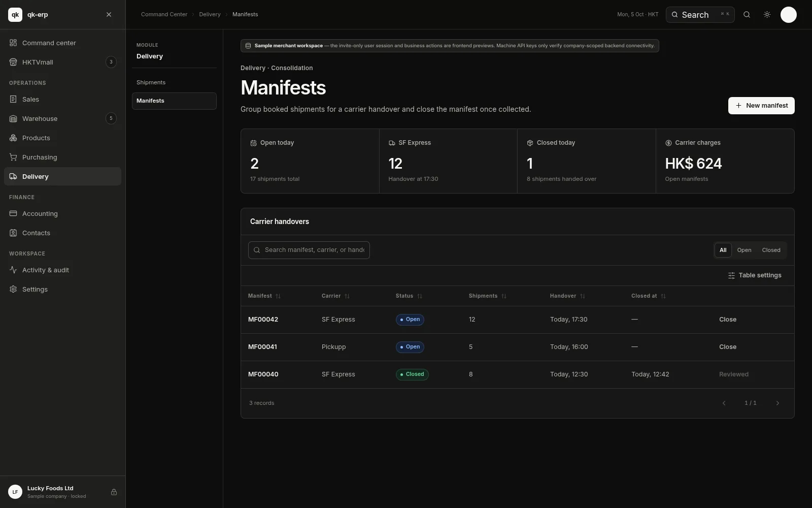The height and width of the screenshot is (508, 812).
Task: Open the Command center sidebar icon
Action: coord(13,43)
